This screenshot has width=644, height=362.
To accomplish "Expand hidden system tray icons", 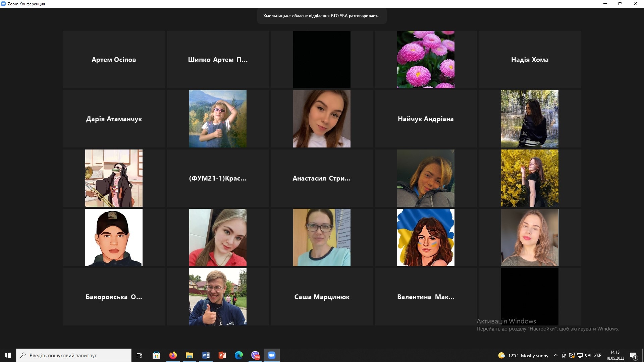I will pos(555,355).
